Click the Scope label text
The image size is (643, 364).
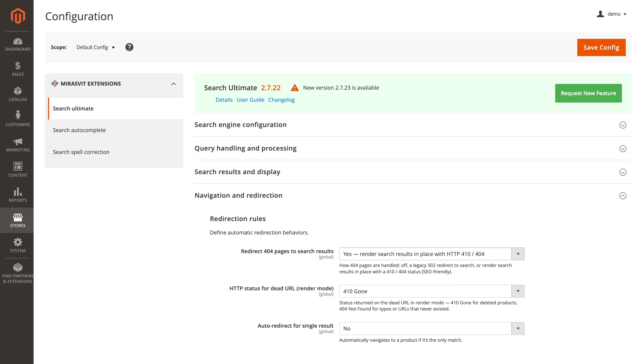(x=59, y=47)
